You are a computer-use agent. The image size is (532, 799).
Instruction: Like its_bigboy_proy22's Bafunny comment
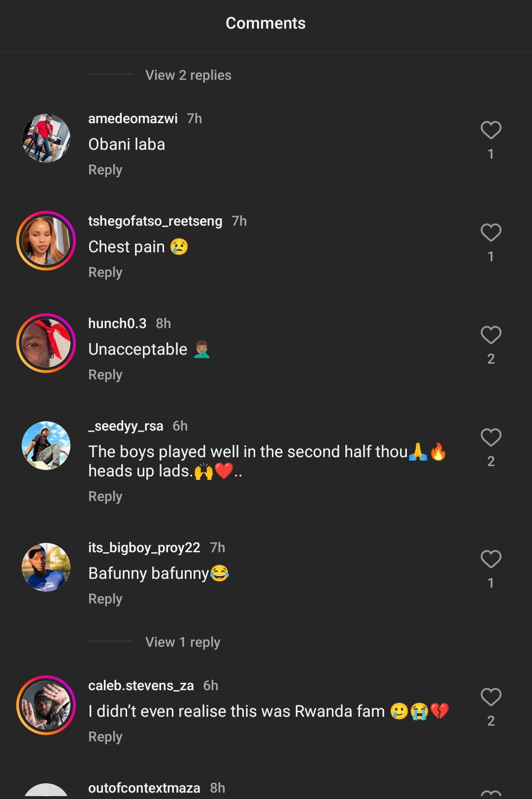pos(491,560)
